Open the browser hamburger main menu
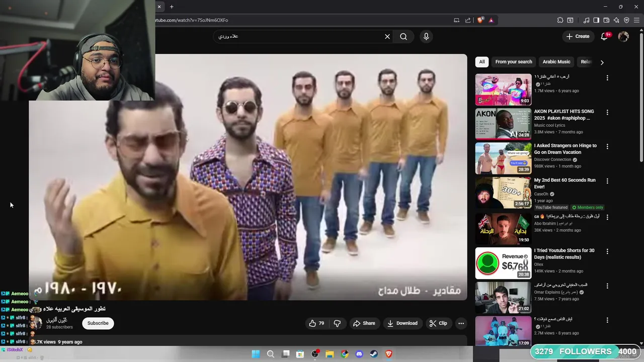The image size is (644, 362). pos(636,20)
